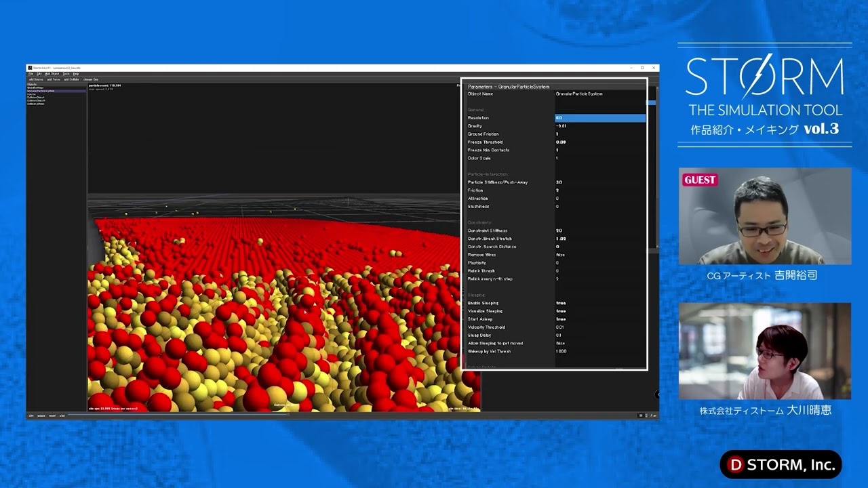Click the D STORM, Inc. logo
The height and width of the screenshot is (488, 868).
click(781, 465)
